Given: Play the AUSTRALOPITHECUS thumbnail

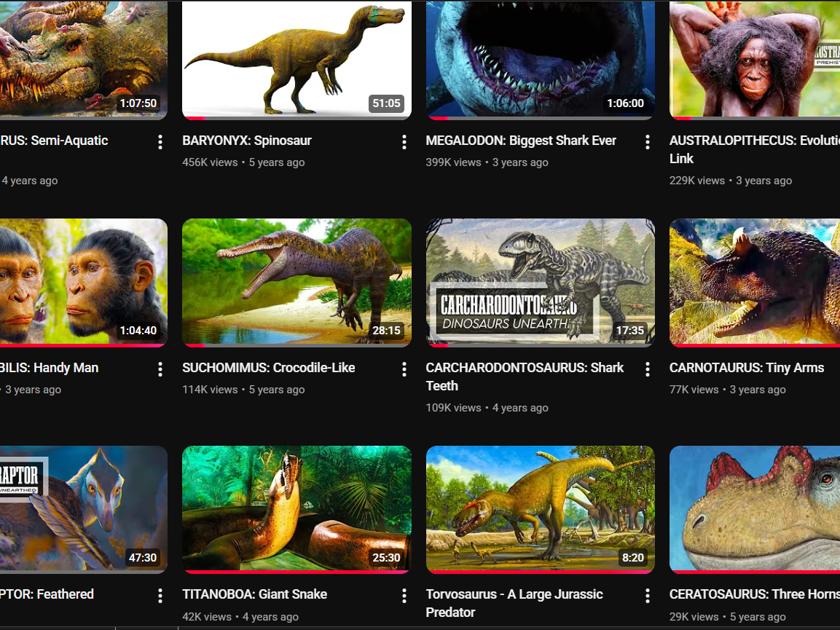Looking at the screenshot, I should point(755,59).
